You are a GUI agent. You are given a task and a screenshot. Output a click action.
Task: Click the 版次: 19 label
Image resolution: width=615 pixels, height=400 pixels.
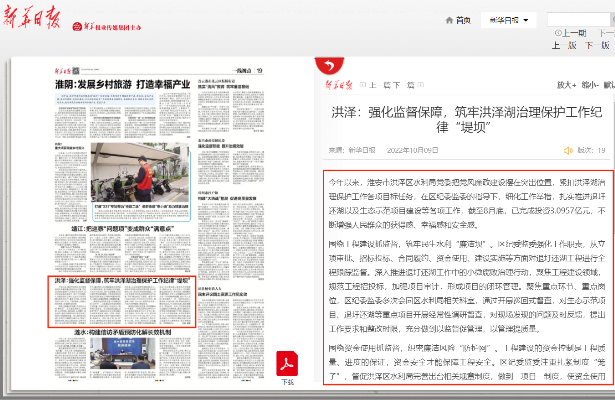[x=591, y=150]
